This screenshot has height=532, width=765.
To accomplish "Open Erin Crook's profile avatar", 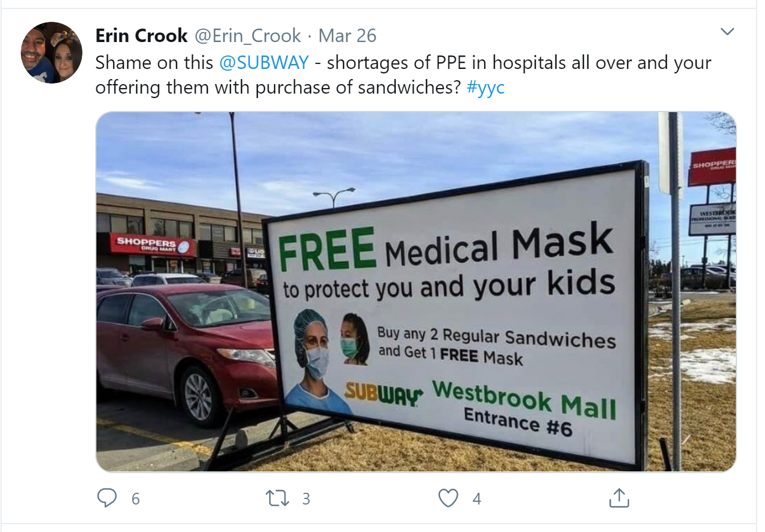I will [x=52, y=53].
